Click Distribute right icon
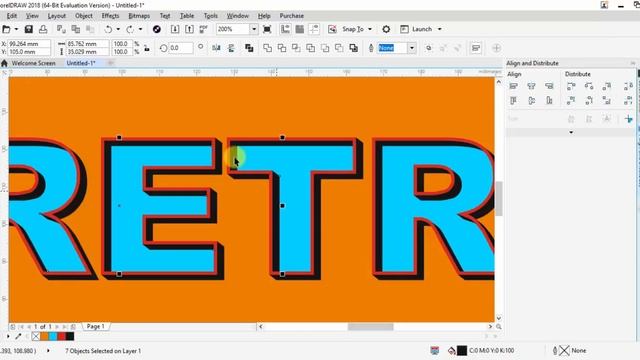Viewport: 640px width, 360px height. 607,86
